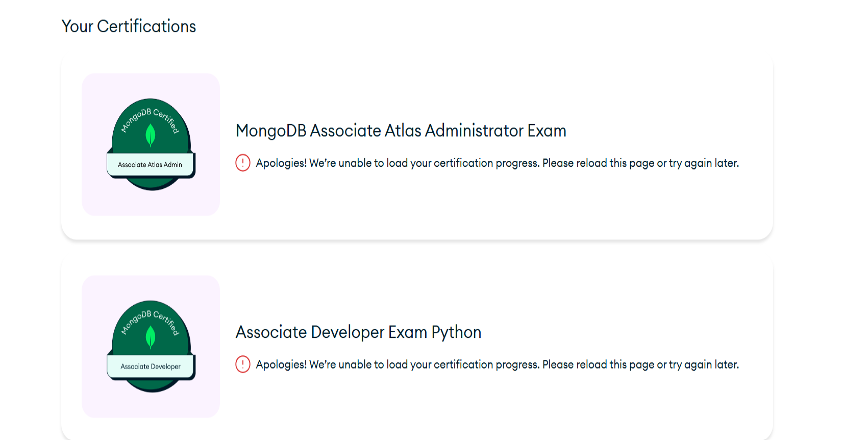This screenshot has height=440, width=868.
Task: Select the Associate Atlas Admin badge ribbon label
Action: [x=150, y=165]
